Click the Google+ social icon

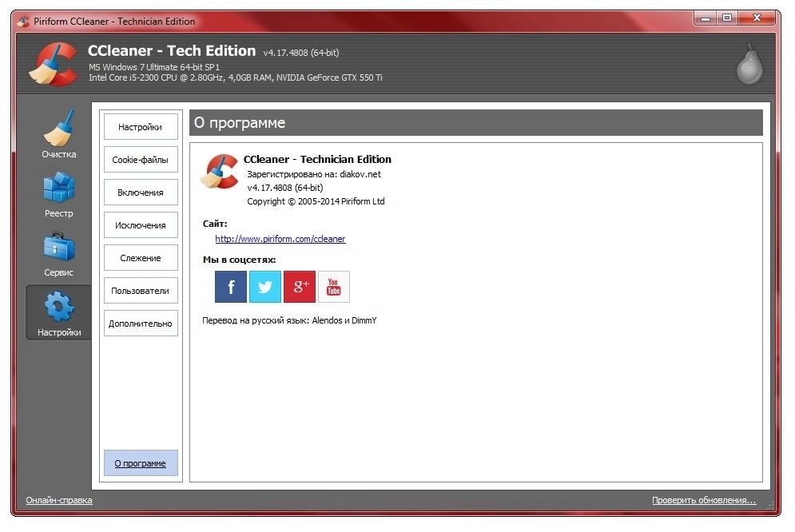point(300,287)
